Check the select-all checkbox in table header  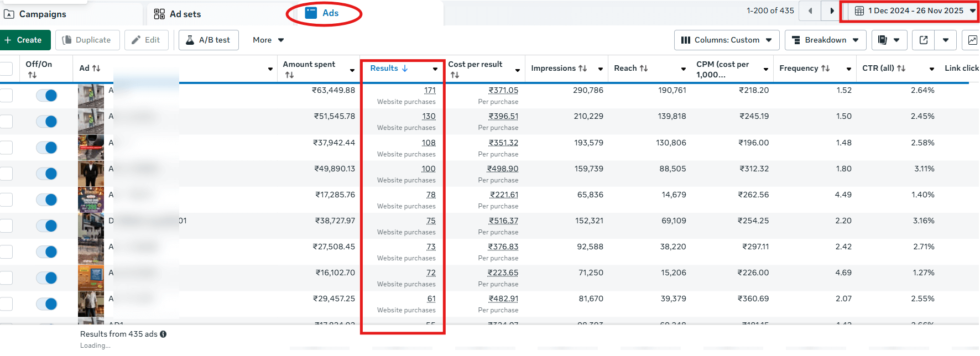(6, 69)
